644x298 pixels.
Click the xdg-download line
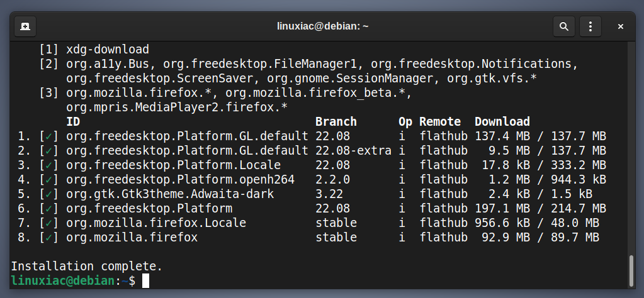108,50
